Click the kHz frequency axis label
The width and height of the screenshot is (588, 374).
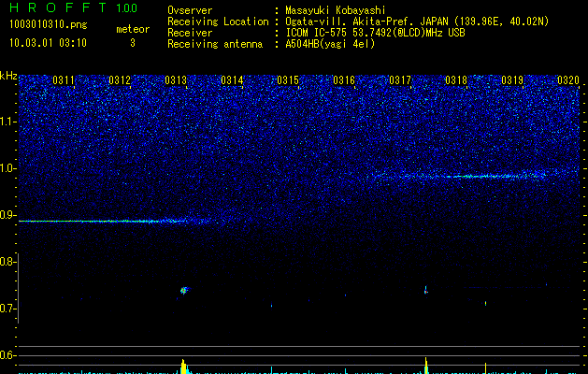(8, 76)
